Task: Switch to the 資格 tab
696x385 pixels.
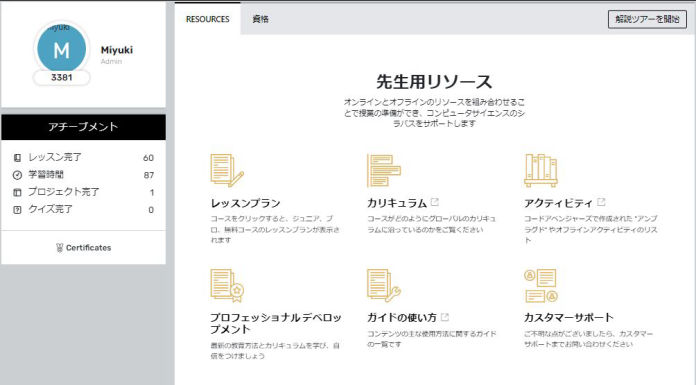Action: (261, 19)
